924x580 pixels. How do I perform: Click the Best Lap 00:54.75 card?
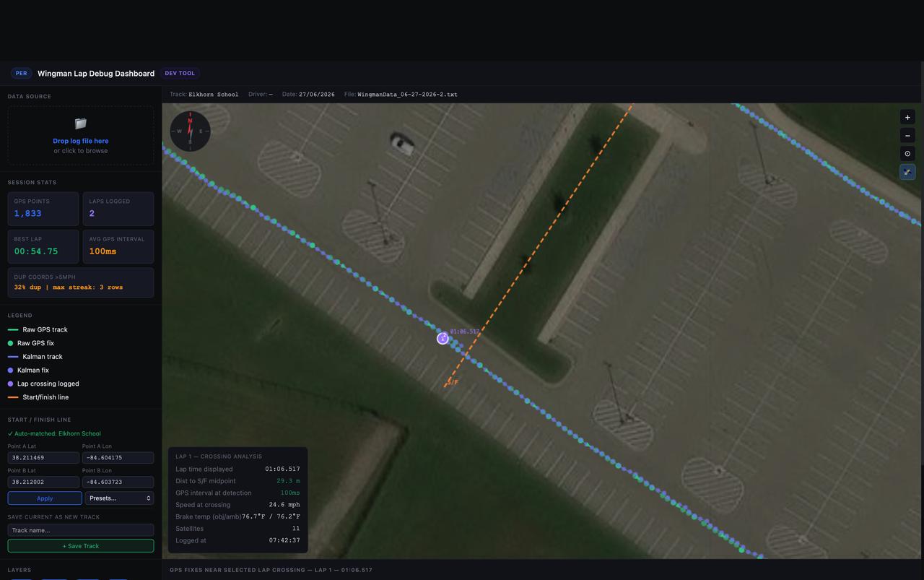[43, 246]
